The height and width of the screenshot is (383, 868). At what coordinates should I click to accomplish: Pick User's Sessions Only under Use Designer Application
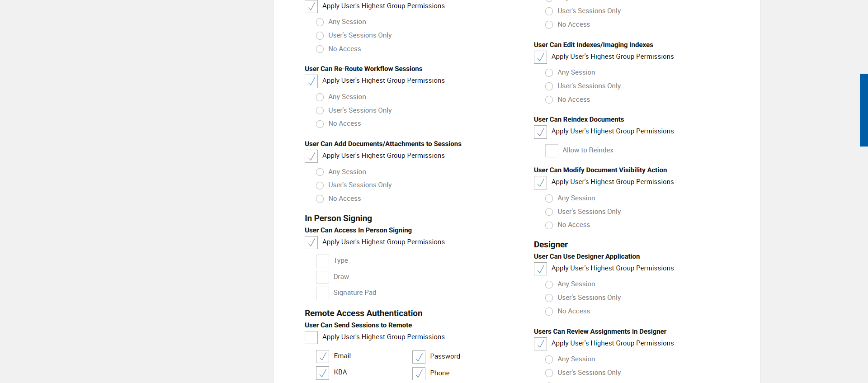[x=549, y=298]
